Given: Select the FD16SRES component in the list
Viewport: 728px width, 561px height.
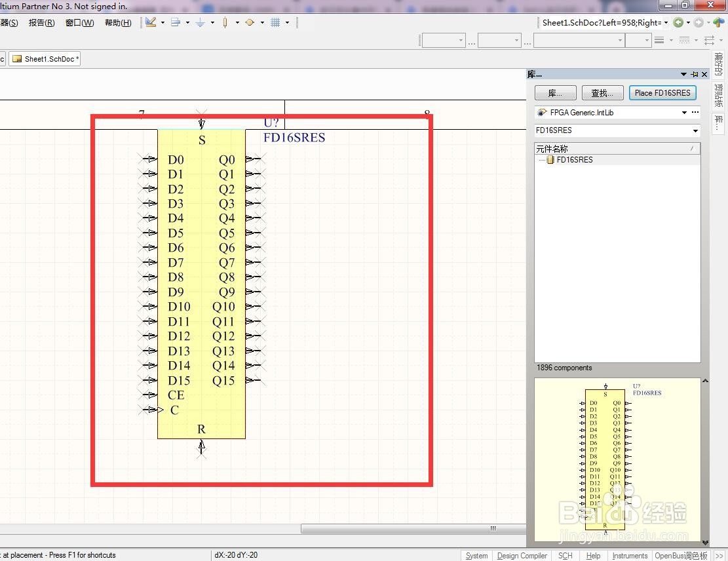Looking at the screenshot, I should click(574, 160).
